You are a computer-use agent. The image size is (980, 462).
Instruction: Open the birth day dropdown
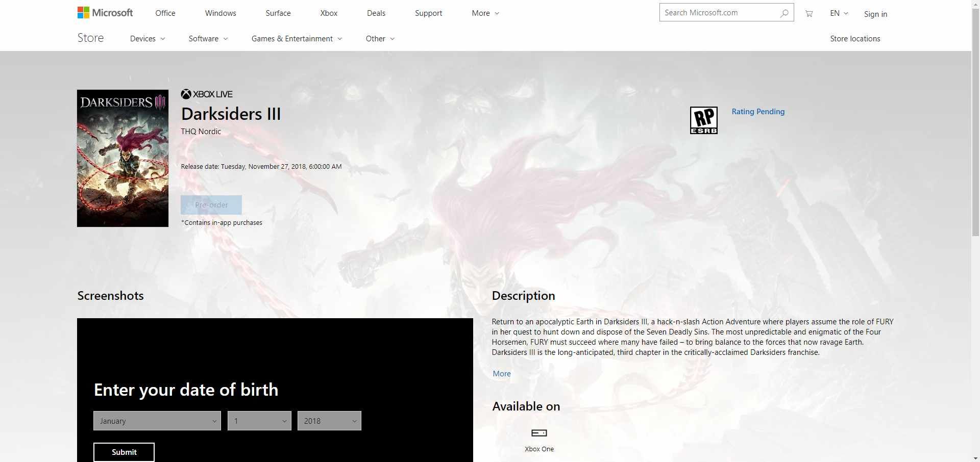(x=259, y=421)
